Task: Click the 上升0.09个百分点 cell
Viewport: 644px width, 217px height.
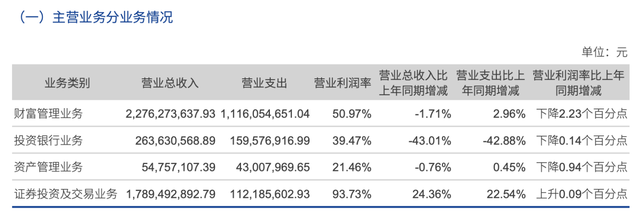Action: tap(582, 194)
